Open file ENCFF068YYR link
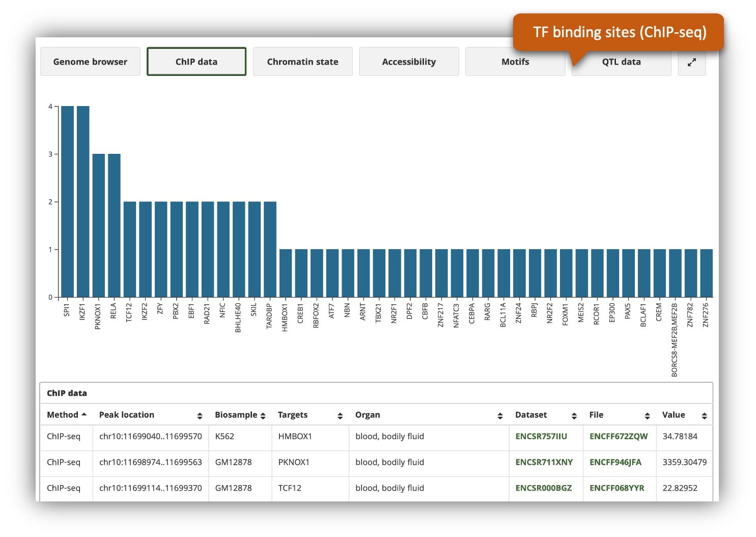 617,488
